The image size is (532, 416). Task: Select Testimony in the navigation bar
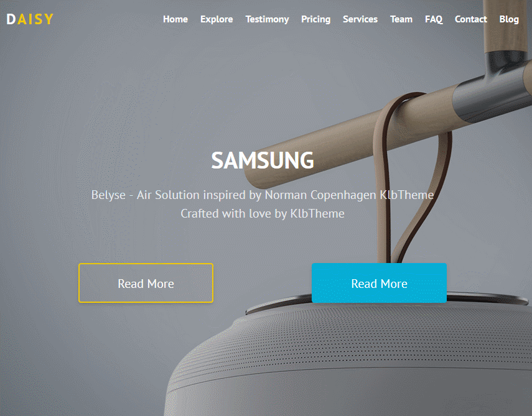(x=267, y=19)
